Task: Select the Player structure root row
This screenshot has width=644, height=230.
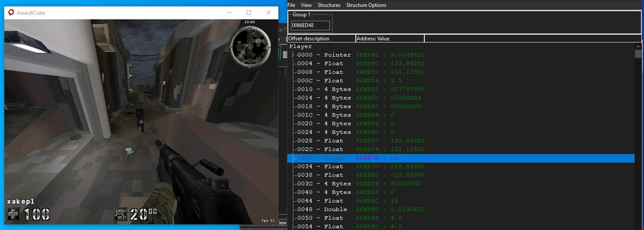Action: [301, 46]
